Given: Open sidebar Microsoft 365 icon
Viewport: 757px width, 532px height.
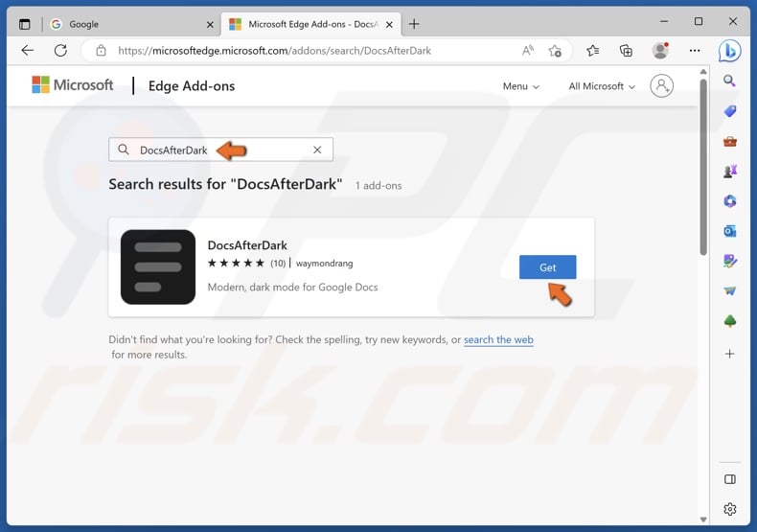Looking at the screenshot, I should point(729,201).
